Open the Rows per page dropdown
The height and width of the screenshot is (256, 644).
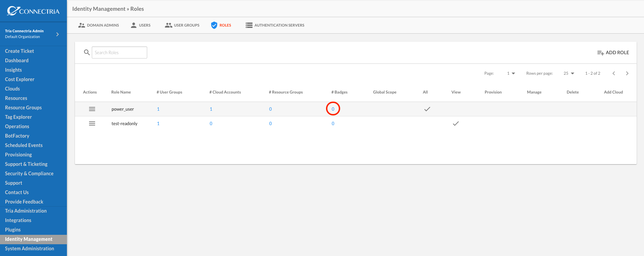[x=569, y=73]
